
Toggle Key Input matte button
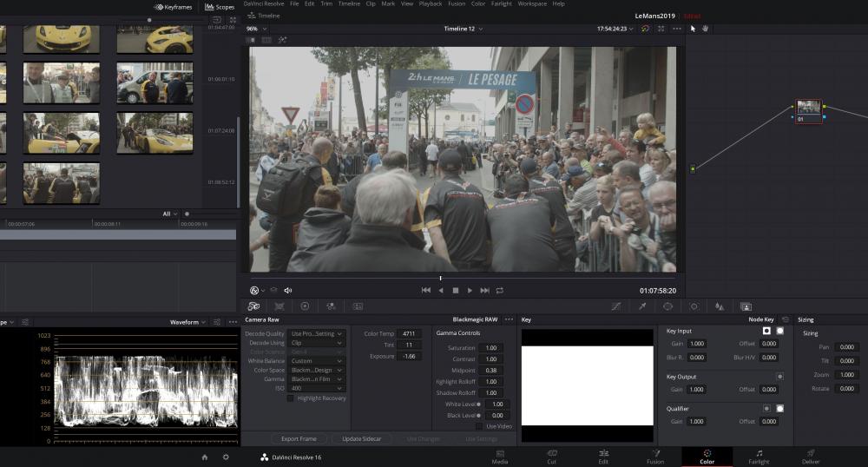[766, 331]
